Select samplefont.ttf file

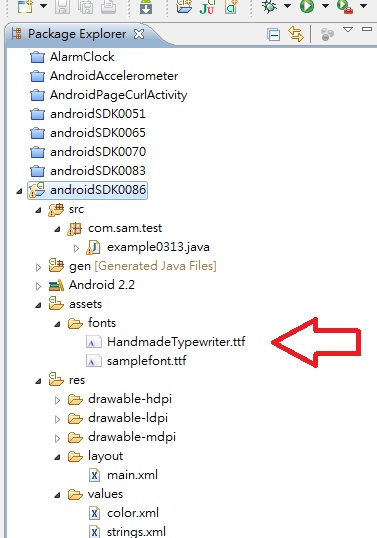146,361
